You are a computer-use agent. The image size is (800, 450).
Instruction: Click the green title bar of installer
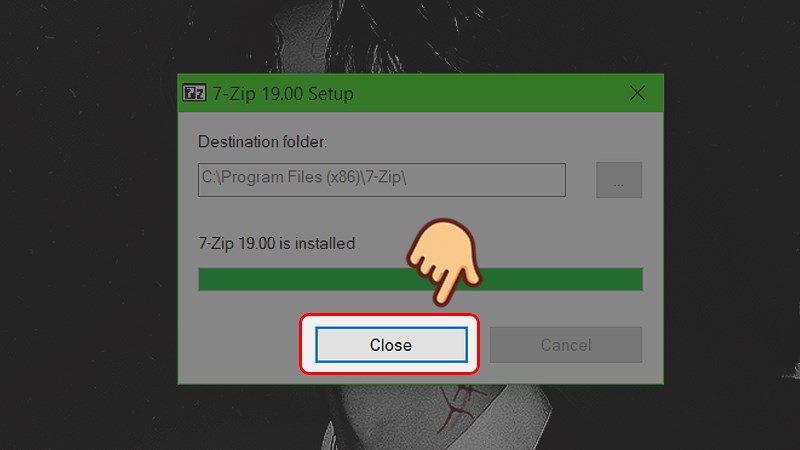420,93
